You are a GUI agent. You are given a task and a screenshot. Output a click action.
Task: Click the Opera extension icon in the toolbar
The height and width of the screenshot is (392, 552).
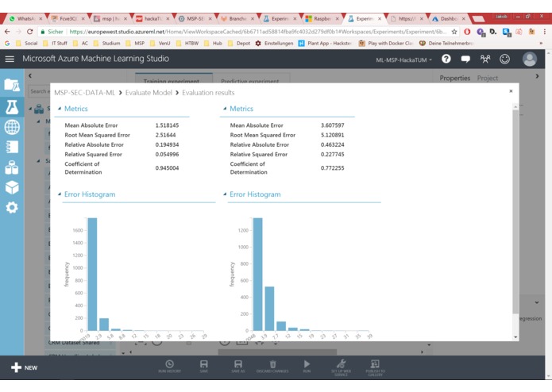pyautogui.click(x=467, y=32)
